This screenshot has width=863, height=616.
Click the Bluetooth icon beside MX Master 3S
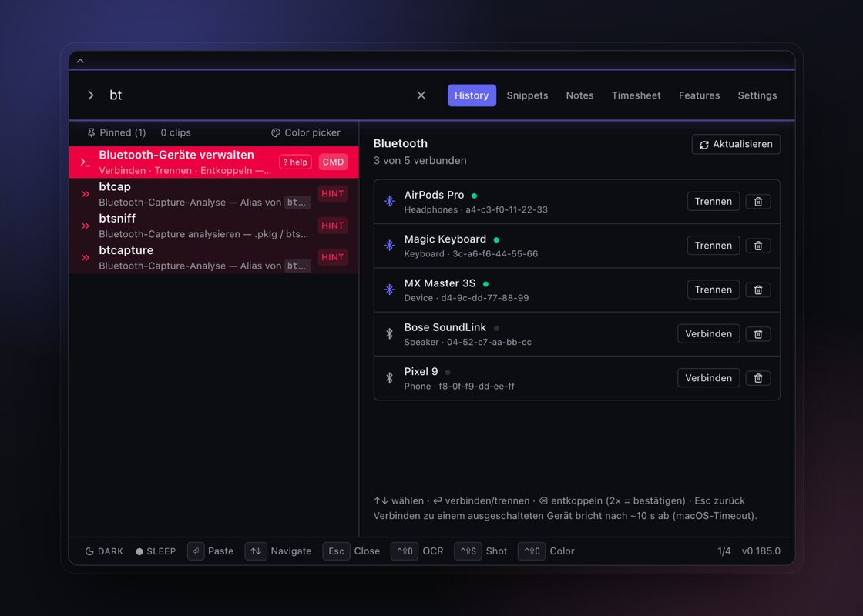pos(389,290)
